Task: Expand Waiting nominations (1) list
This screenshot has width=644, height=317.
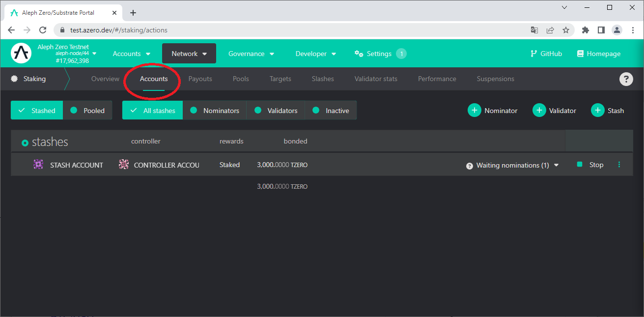Action: point(512,165)
